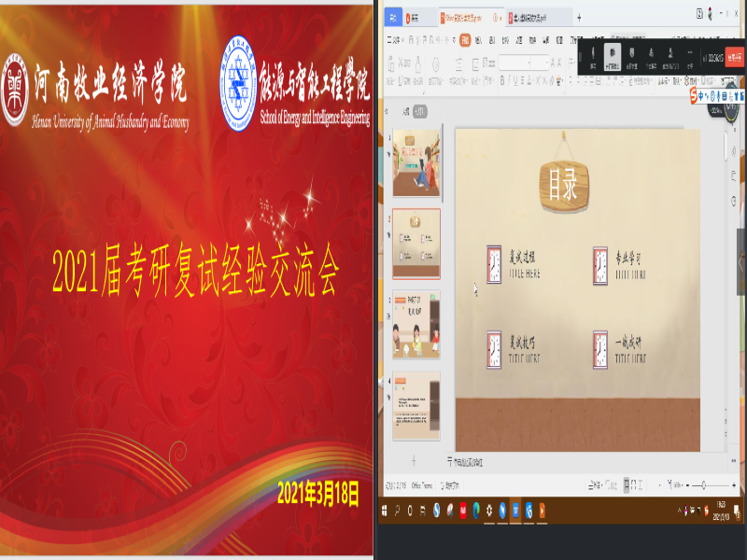Click the clock icon beside 复试技巧
Viewport: 747px width, 560px height.
(494, 349)
